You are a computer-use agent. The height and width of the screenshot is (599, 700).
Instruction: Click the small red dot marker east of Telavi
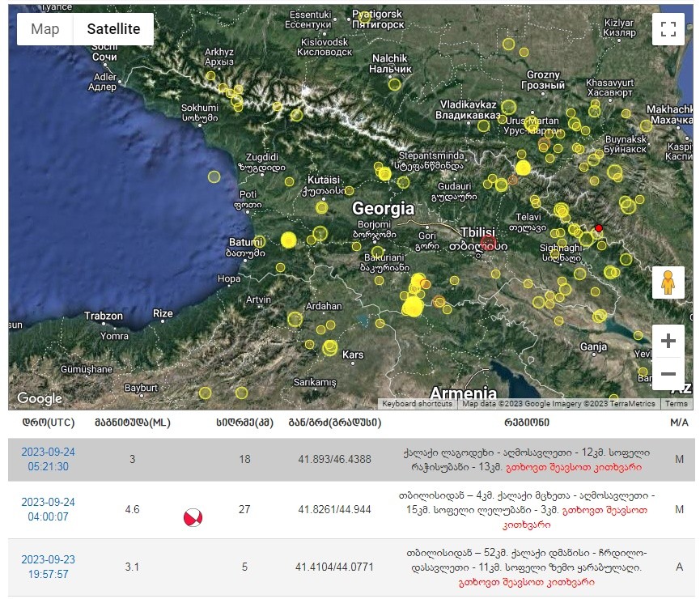click(599, 228)
